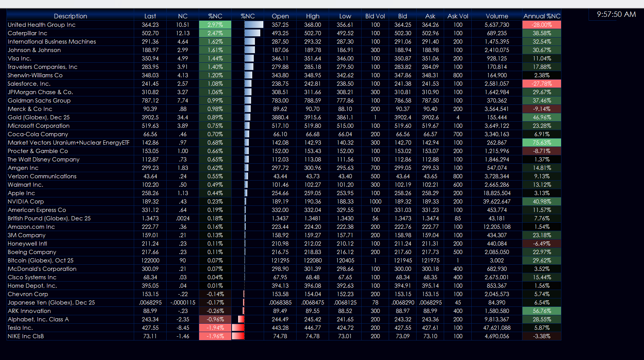644x360 pixels.
Task: Click the NVIDIA Corp description cell
Action: pyautogui.click(x=26, y=202)
